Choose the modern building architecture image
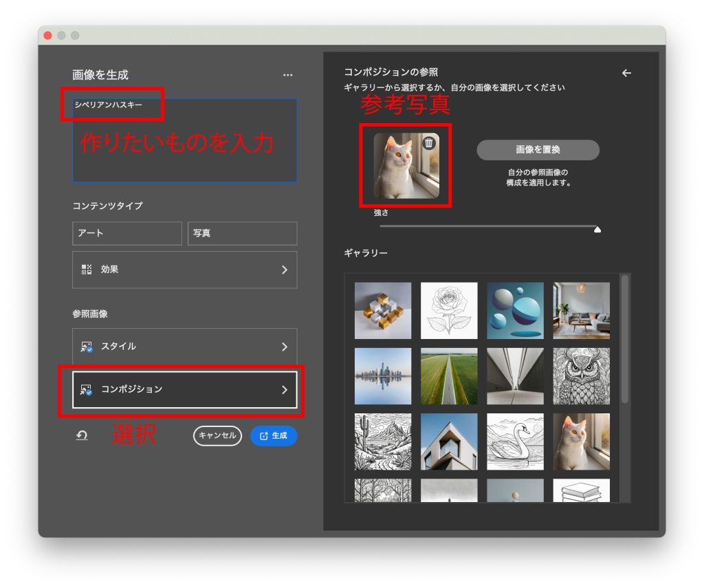Image resolution: width=704 pixels, height=588 pixels. click(449, 442)
